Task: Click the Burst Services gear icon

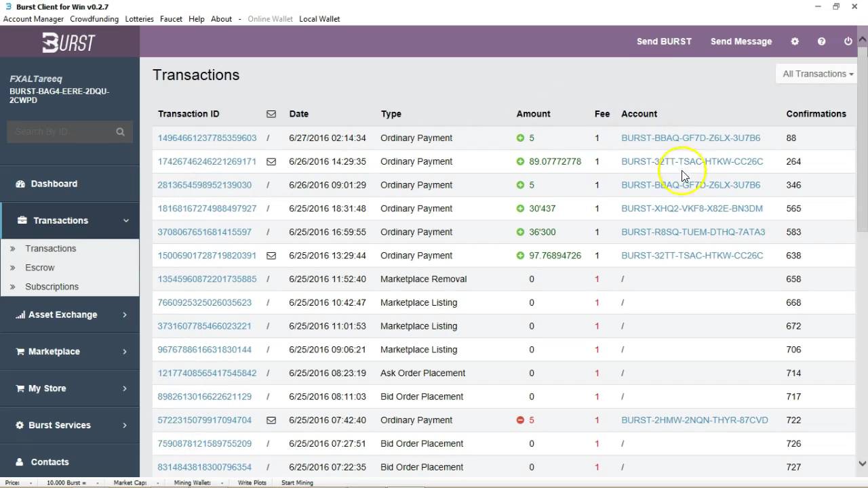Action: pyautogui.click(x=20, y=425)
